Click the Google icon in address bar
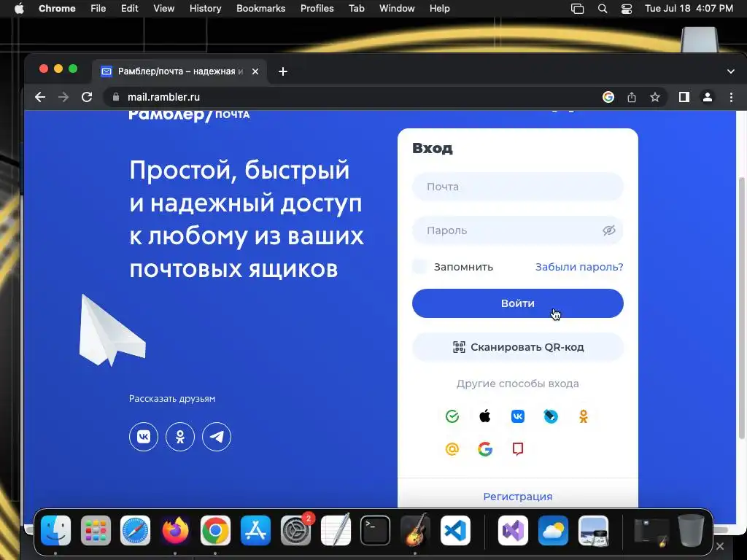This screenshot has height=560, width=747. tap(608, 97)
